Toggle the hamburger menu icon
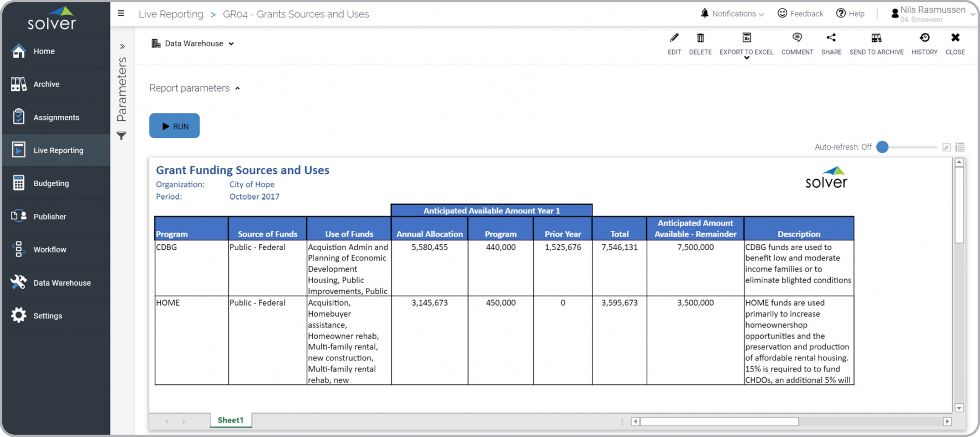Screen dimensions: 980x437 (121, 13)
